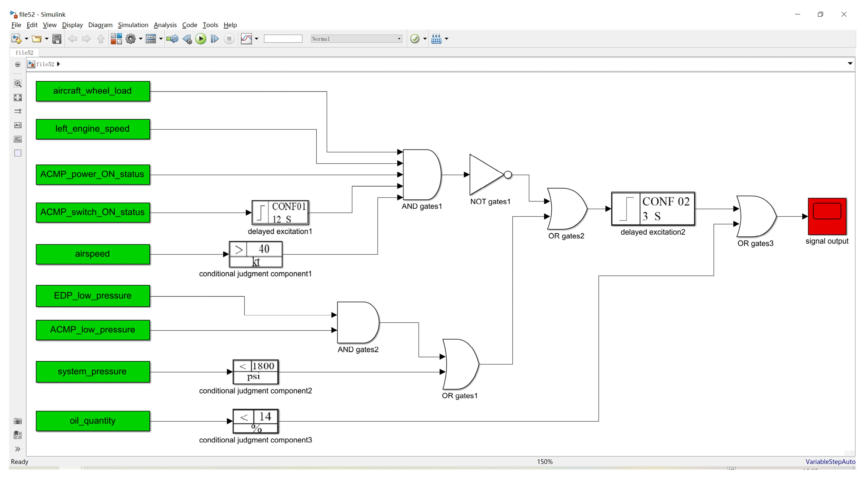Click the Save model icon

pyautogui.click(x=57, y=39)
